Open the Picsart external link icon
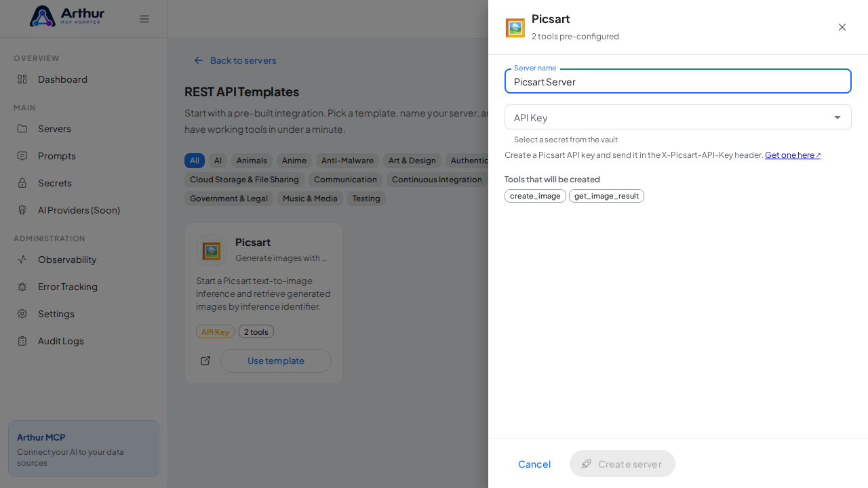Screen dimensions: 868x488 click(205, 361)
